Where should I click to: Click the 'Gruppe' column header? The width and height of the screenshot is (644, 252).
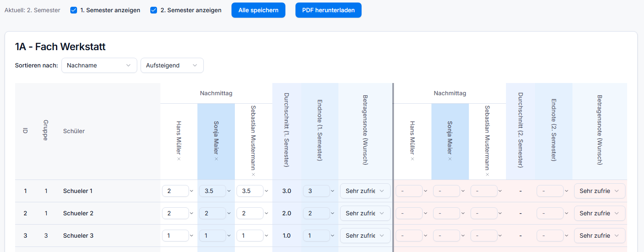tap(46, 131)
